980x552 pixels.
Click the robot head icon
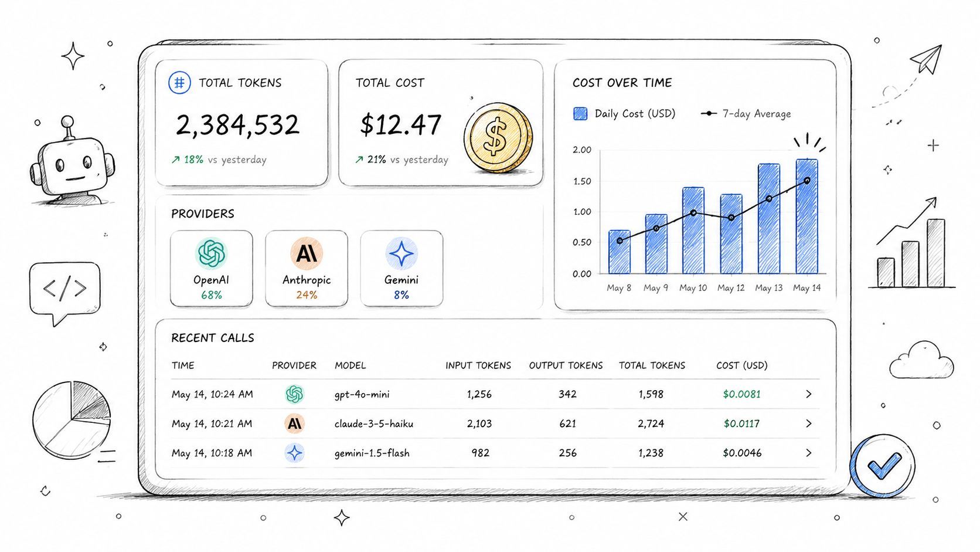pos(72,161)
